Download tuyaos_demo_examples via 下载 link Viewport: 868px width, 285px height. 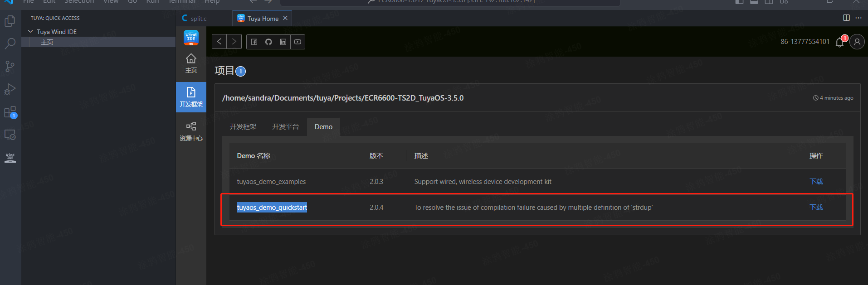pyautogui.click(x=816, y=181)
